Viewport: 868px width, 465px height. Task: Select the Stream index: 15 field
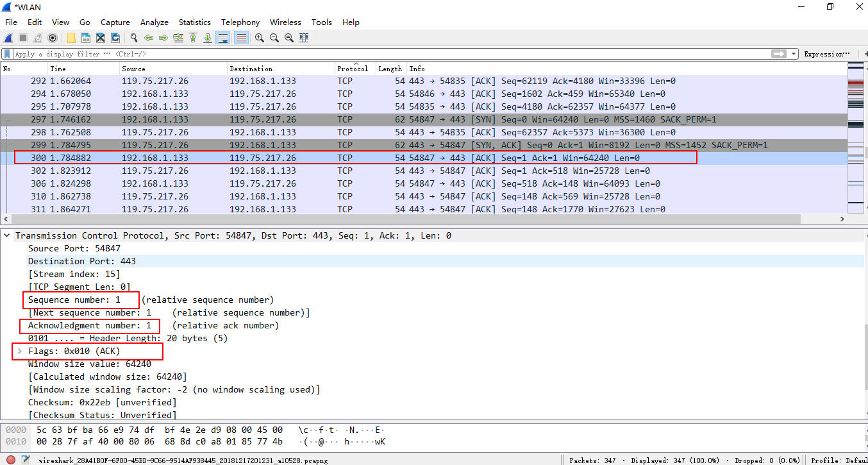coord(74,274)
